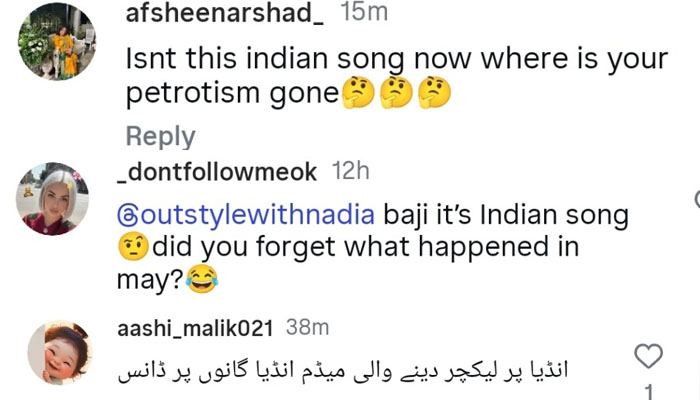
Task: Click the thinking face emojis after "gone"
Action: pyautogui.click(x=395, y=94)
